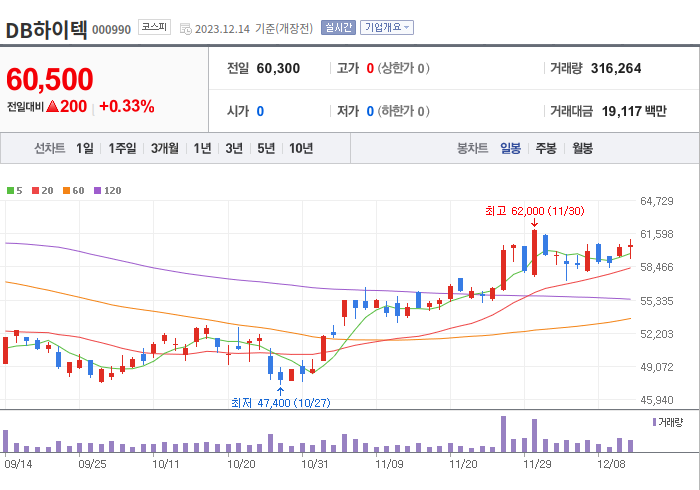Open the 기업개요 dropdown
The width and height of the screenshot is (700, 490).
pyautogui.click(x=387, y=28)
